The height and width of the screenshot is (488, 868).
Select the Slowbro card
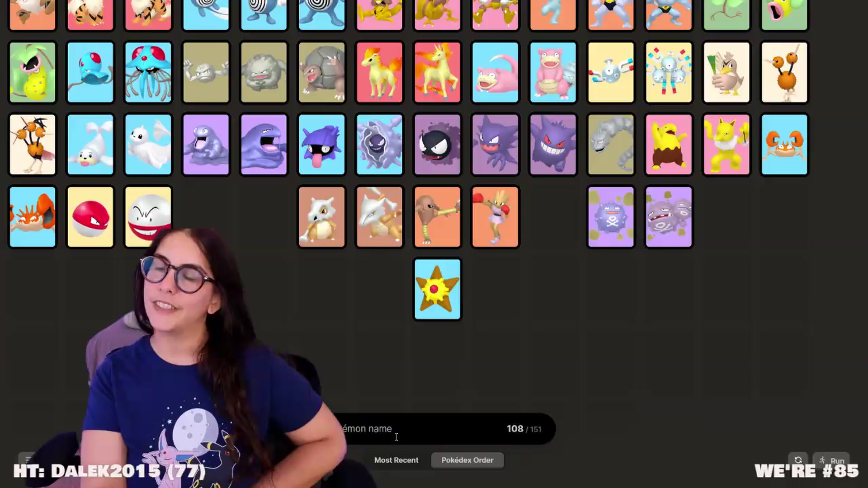click(553, 72)
